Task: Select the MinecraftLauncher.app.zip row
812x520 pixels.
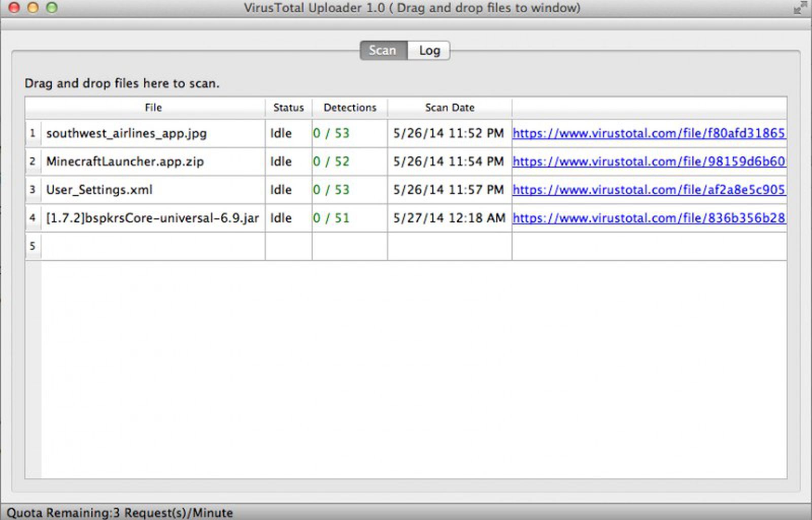Action: 125,161
